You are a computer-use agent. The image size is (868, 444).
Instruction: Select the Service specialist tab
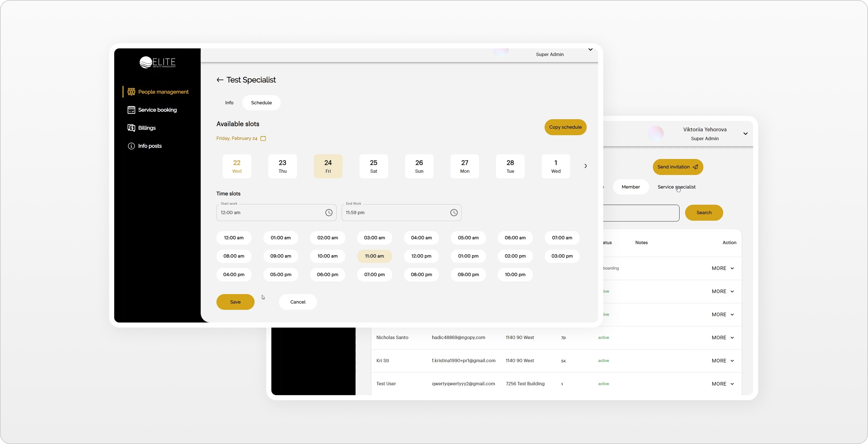[x=676, y=187]
